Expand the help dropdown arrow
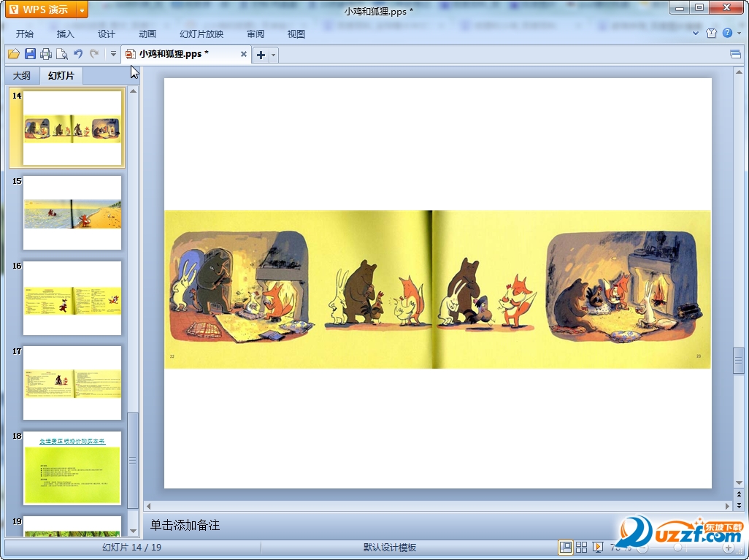 click(739, 34)
